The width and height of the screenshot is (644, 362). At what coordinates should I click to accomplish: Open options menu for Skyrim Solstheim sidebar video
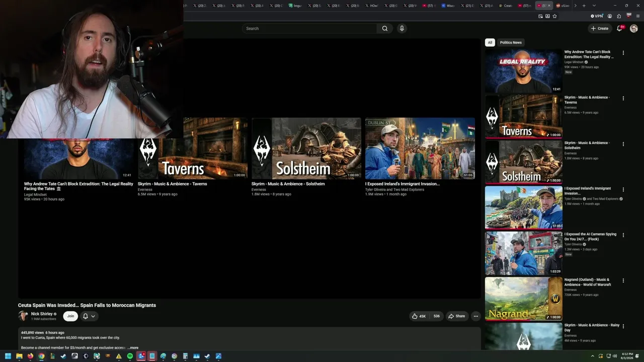tap(623, 144)
